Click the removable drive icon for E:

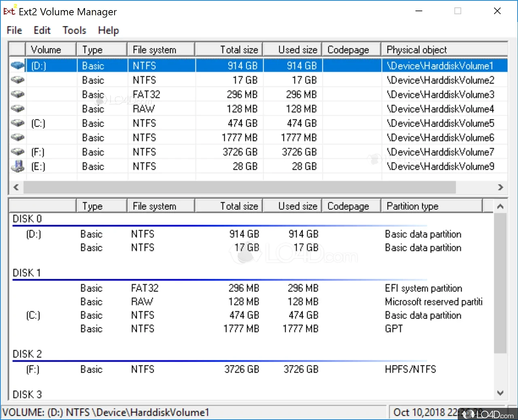17,166
